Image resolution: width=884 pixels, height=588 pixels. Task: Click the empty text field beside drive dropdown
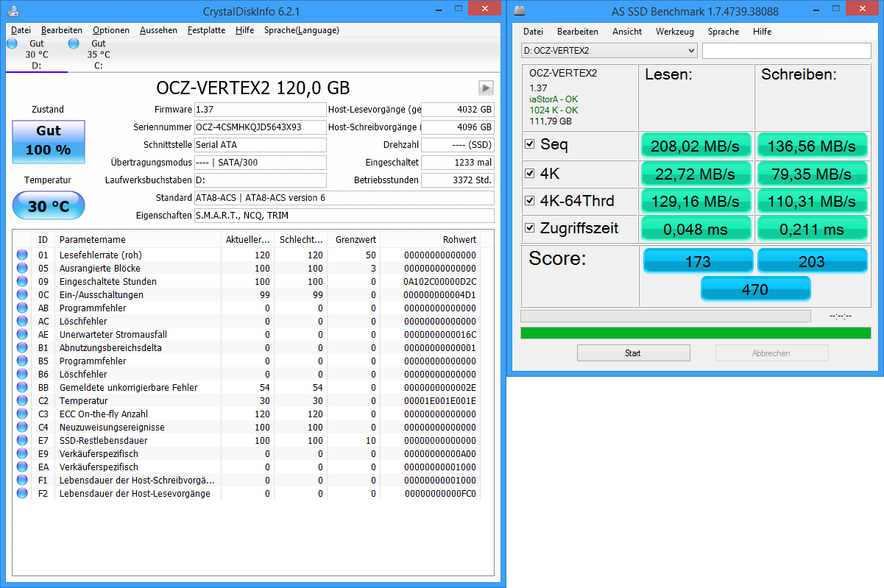click(787, 51)
